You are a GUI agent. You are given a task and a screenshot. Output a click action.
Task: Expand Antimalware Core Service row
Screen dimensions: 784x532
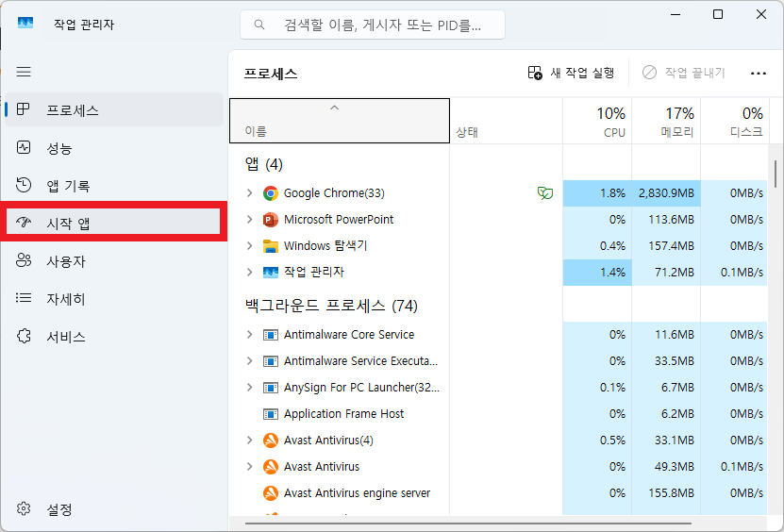[x=249, y=335]
